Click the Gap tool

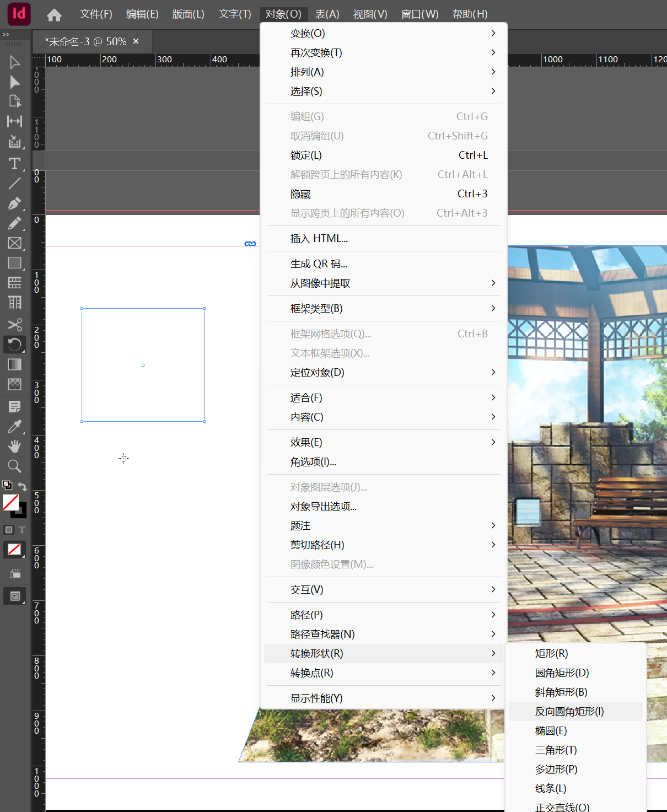(x=14, y=121)
